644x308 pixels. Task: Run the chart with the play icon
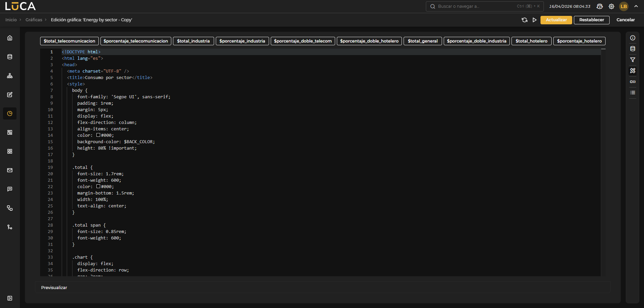tap(534, 20)
